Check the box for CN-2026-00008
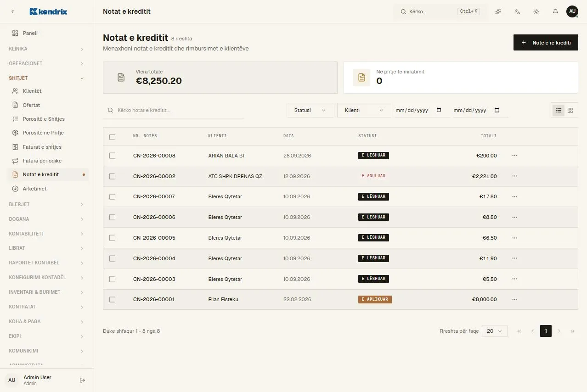 tap(112, 156)
